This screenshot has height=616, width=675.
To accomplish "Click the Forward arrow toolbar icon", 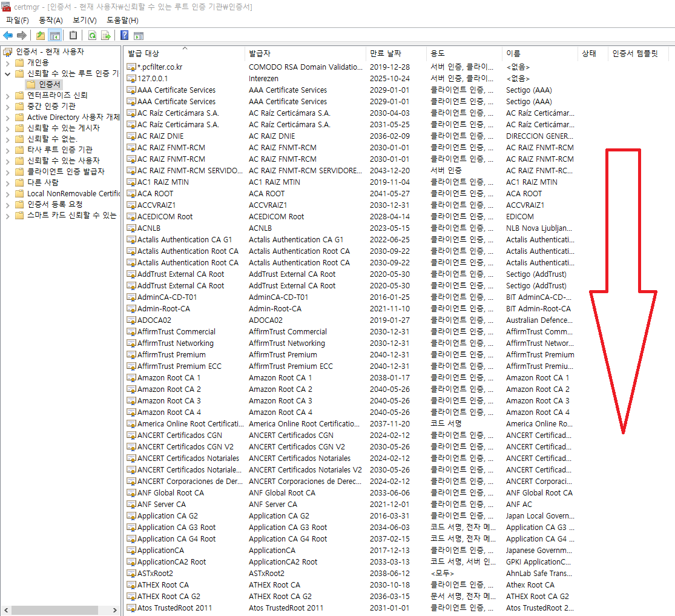I will (x=22, y=35).
